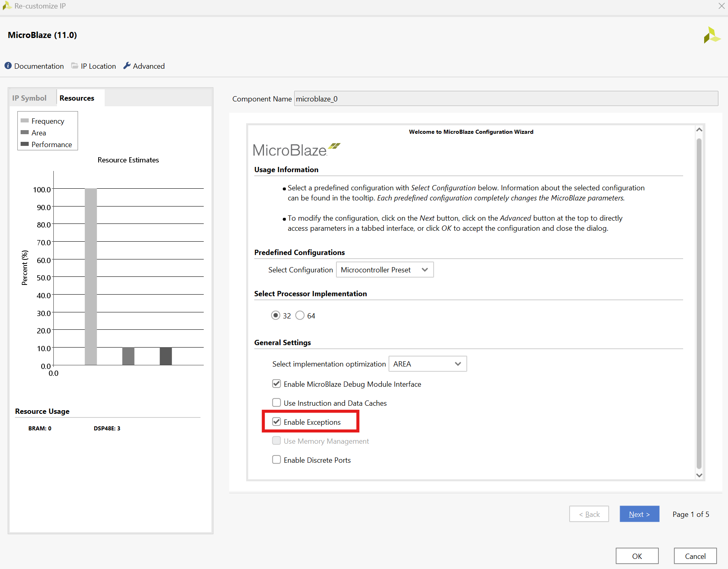Click the 'Resource Usage' heading
This screenshot has height=569, width=728.
pyautogui.click(x=42, y=411)
